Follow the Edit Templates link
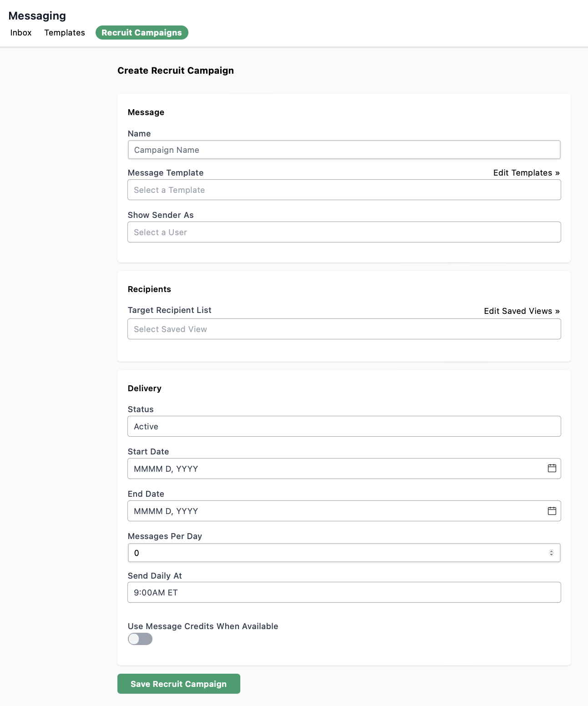This screenshot has height=706, width=588. pos(527,173)
